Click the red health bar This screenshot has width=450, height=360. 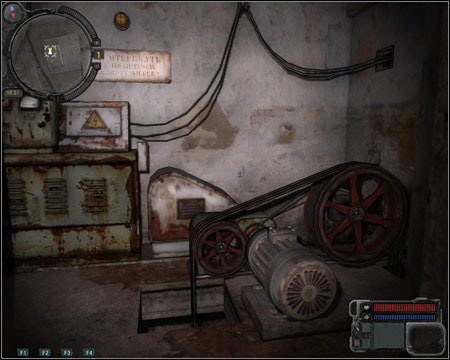[x=404, y=307]
